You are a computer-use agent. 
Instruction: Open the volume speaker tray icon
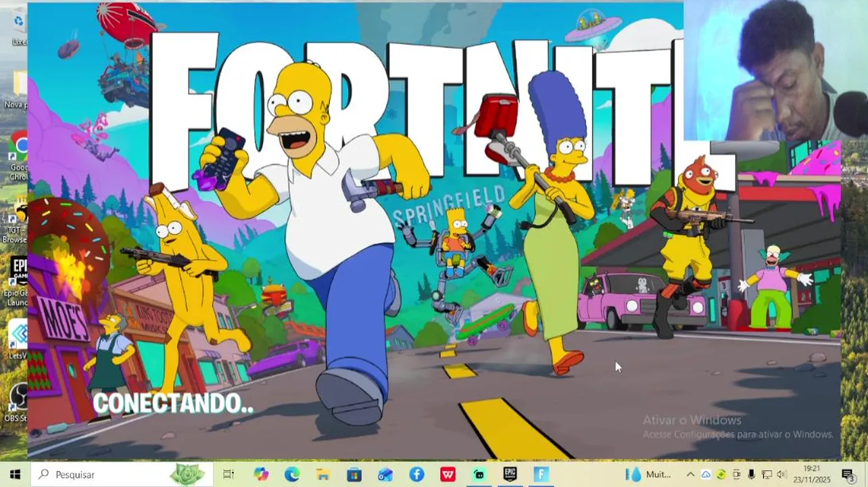point(782,475)
